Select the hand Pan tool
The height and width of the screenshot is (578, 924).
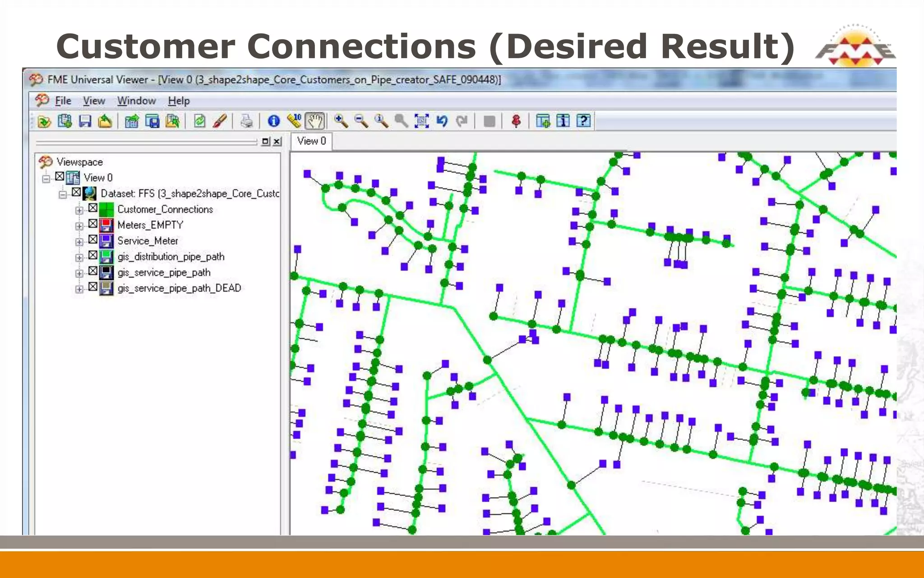tap(314, 121)
